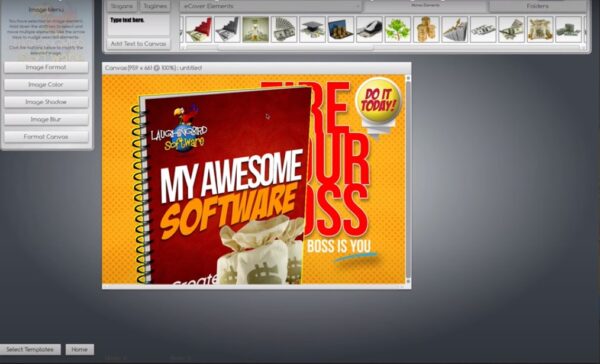600x364 pixels.
Task: Open the Image Blur settings
Action: [x=46, y=119]
